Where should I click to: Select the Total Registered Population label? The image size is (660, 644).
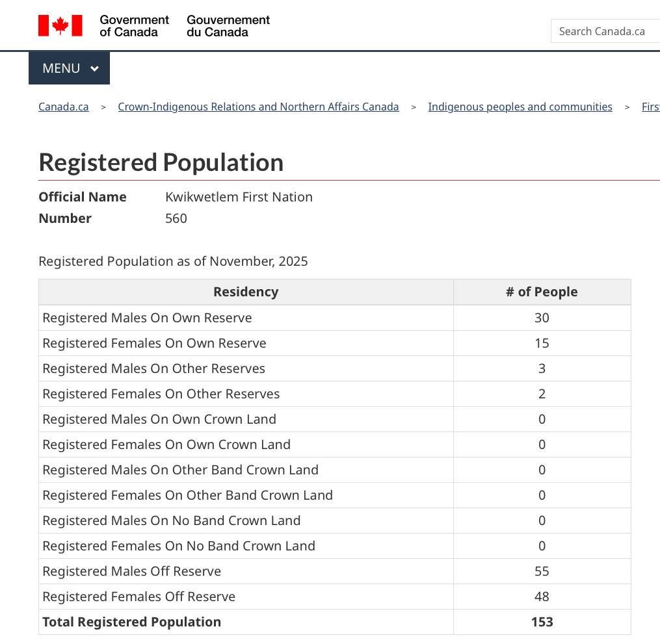coord(131,622)
